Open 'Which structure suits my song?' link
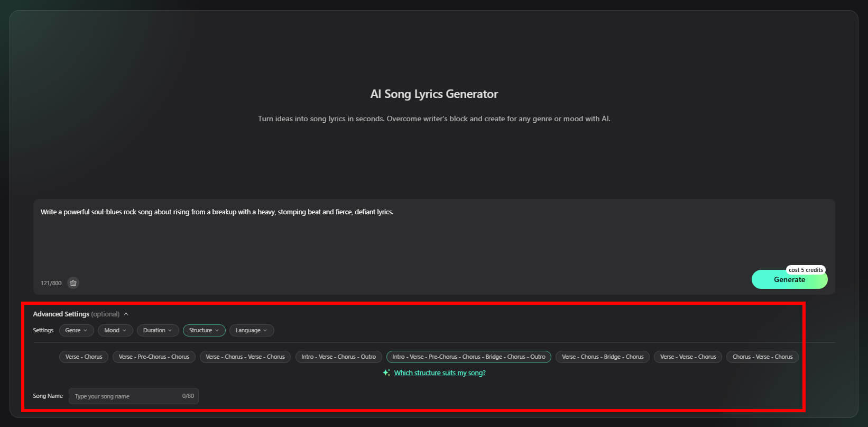The height and width of the screenshot is (427, 868). [x=440, y=373]
